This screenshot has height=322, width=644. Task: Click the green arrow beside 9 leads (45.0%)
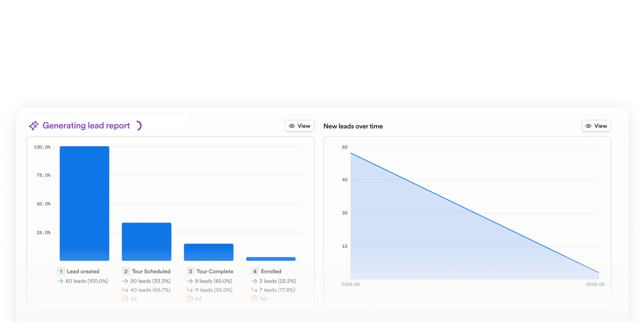click(x=190, y=281)
